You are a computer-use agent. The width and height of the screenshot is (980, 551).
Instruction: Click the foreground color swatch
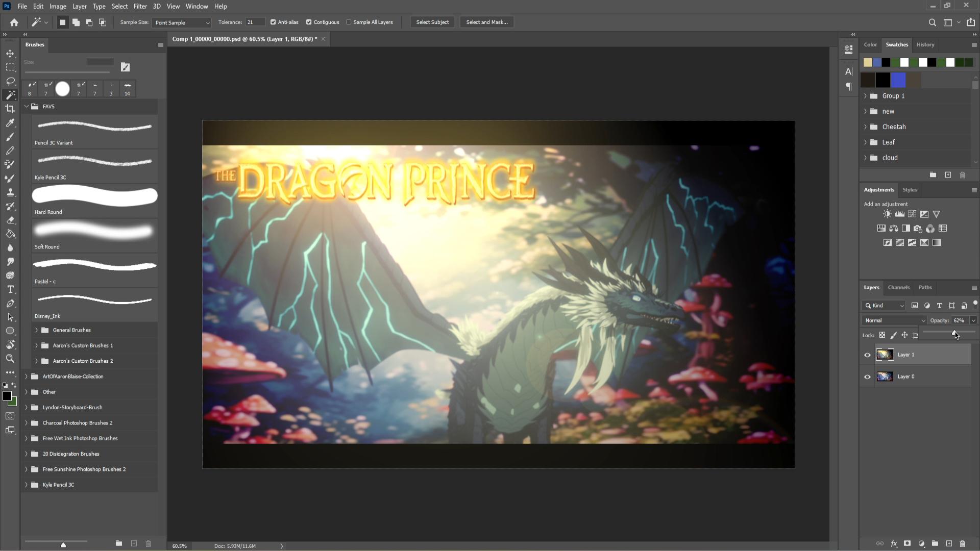pos(7,396)
